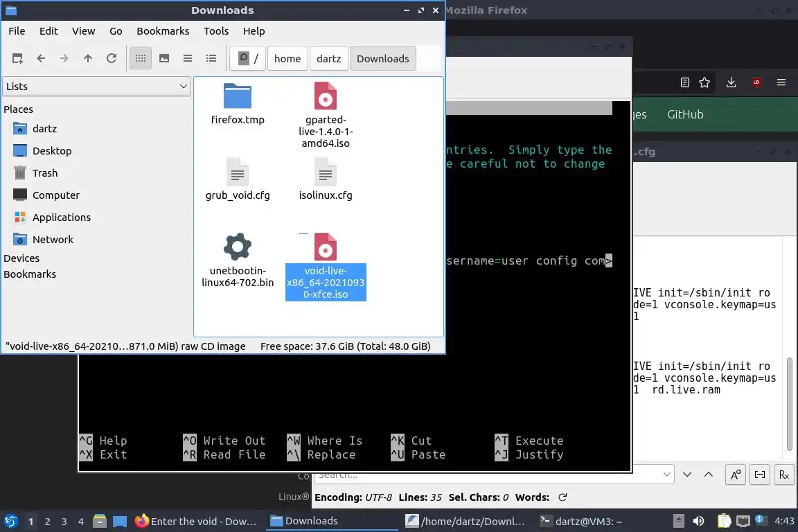
Task: Open the Help menu in file manager
Action: point(254,31)
